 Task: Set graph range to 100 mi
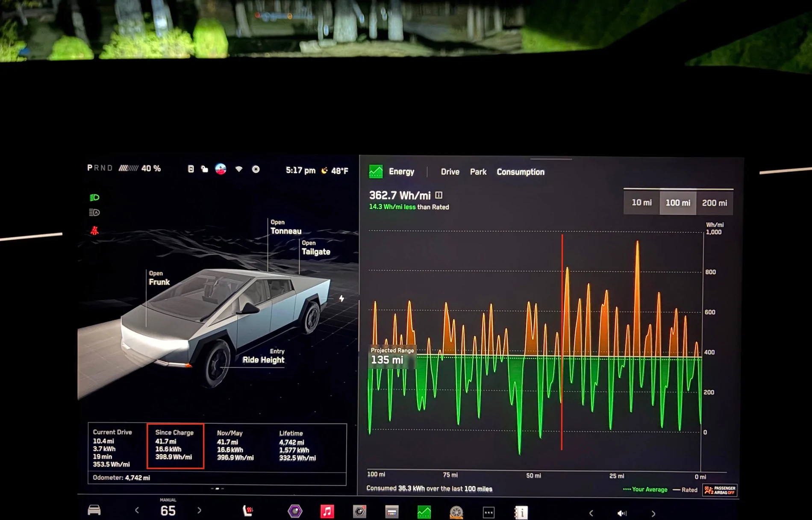678,203
